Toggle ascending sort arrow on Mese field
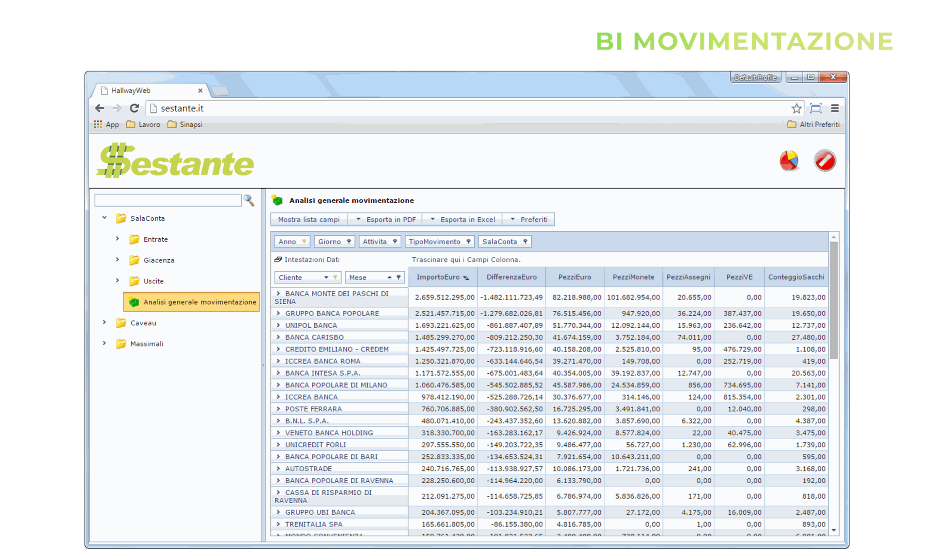This screenshot has width=934, height=560. click(389, 277)
